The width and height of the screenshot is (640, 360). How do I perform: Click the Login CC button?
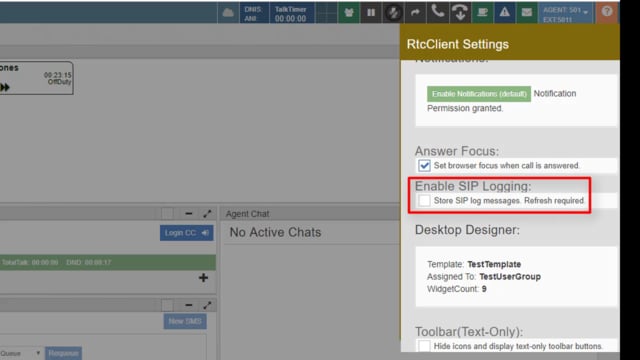(x=187, y=233)
